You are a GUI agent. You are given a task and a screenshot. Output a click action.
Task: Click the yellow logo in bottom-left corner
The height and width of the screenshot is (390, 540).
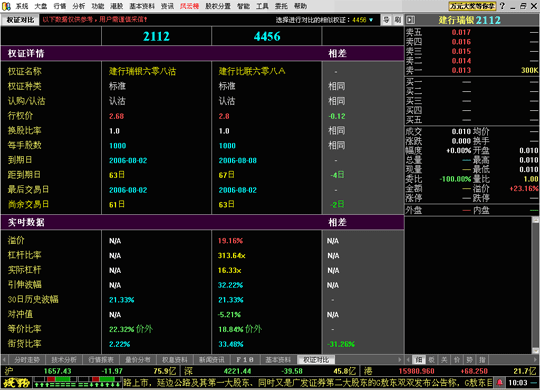(x=16, y=382)
